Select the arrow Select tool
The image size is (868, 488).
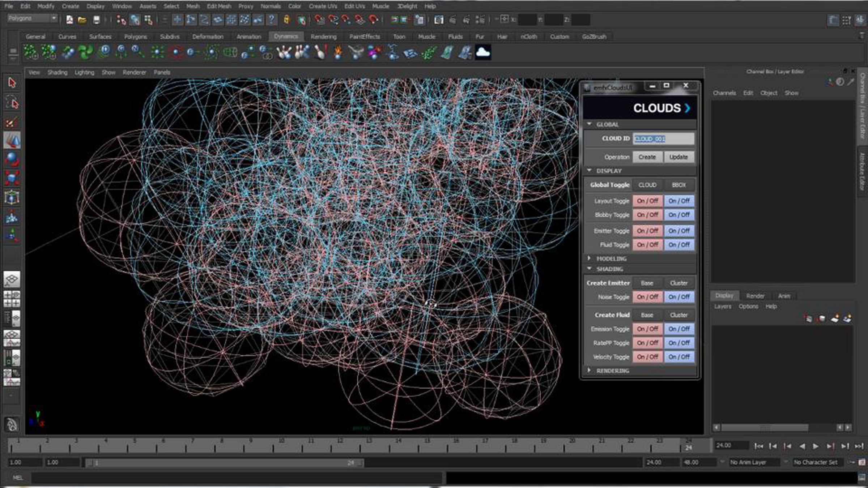(x=12, y=83)
